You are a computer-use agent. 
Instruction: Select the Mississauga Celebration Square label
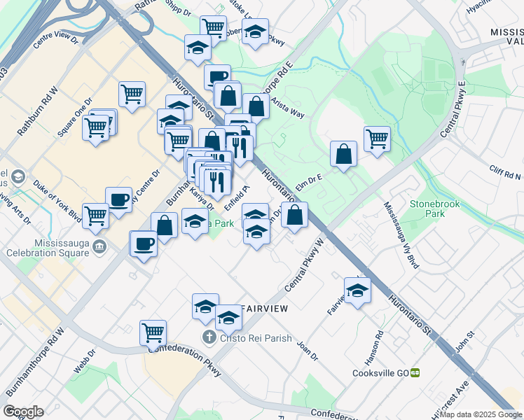pos(48,248)
